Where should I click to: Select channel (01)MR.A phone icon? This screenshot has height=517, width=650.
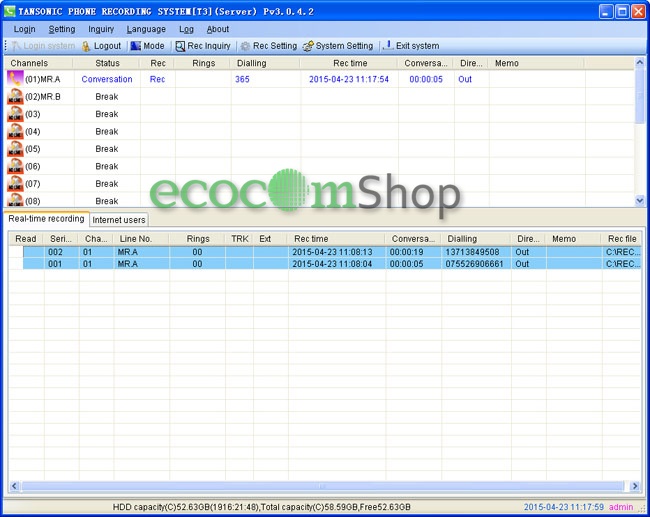(x=15, y=79)
